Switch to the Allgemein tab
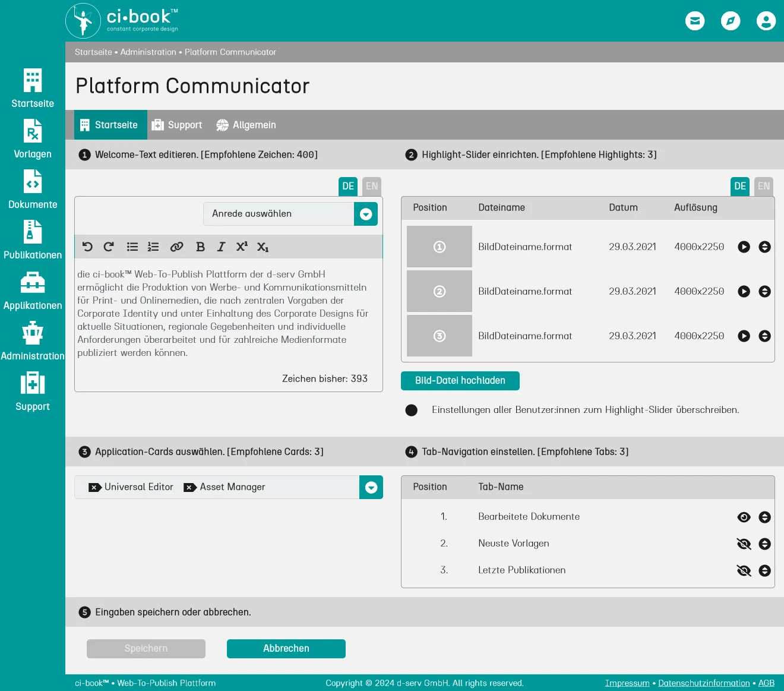Screen dimensions: 784x691 [246, 125]
